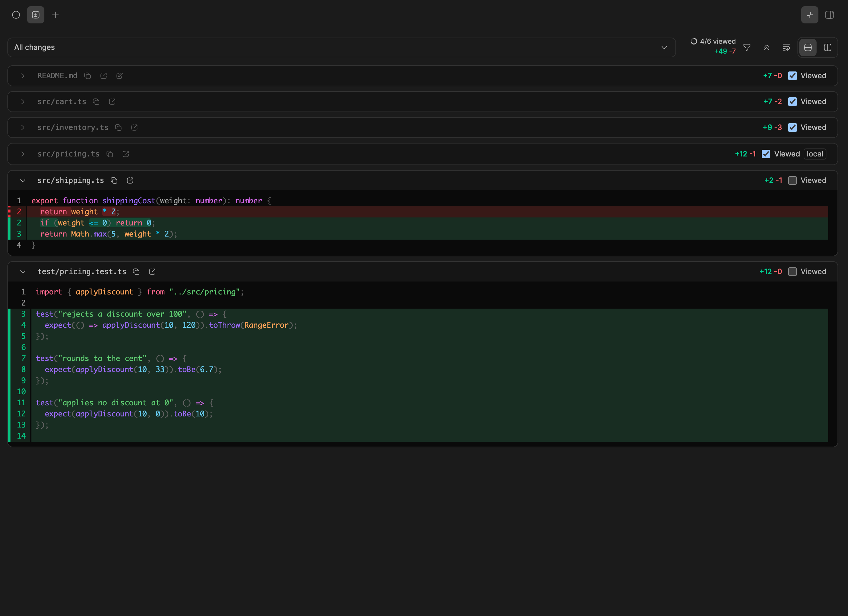Collapse the src/shipping.ts file diff

[23, 180]
